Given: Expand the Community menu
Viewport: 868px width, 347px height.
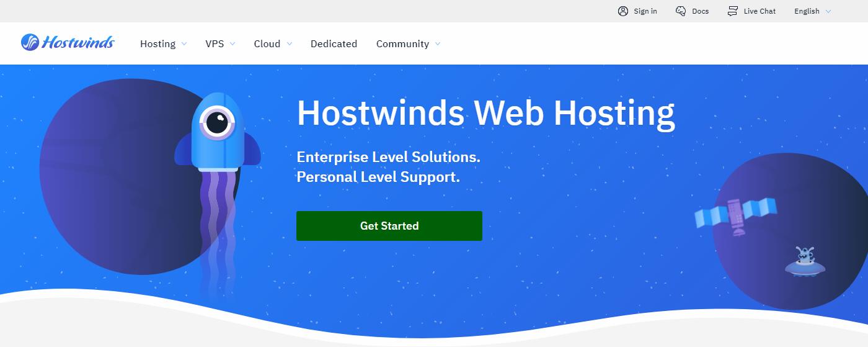Looking at the screenshot, I should point(408,43).
